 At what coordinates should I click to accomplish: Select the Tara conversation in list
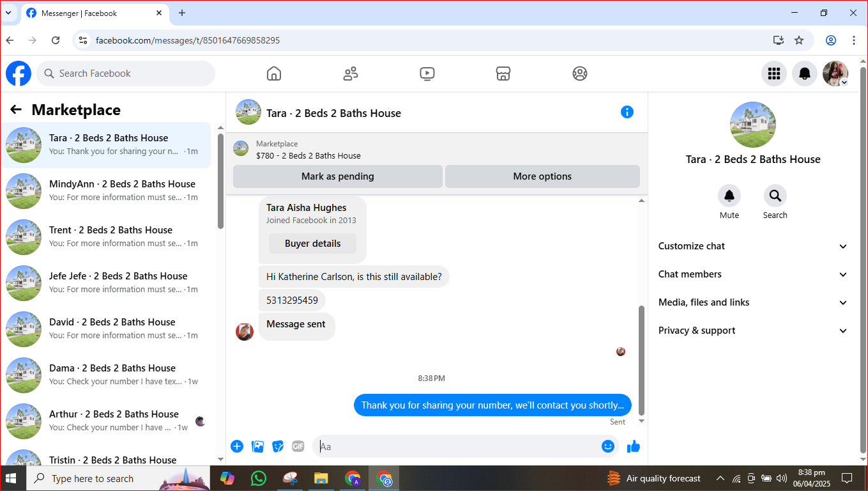point(106,144)
